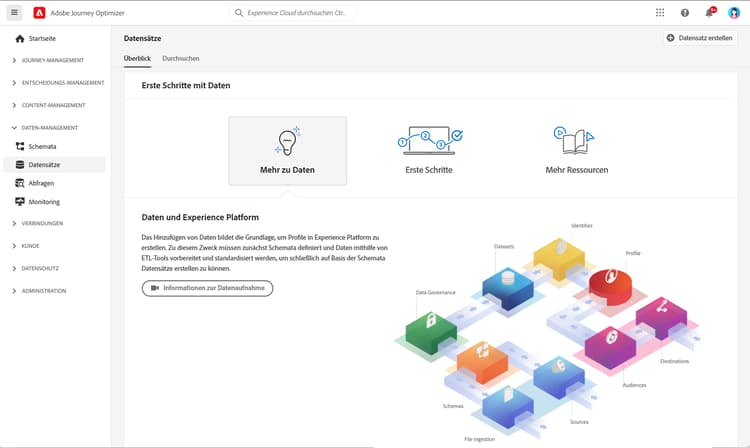Viewport: 750px width, 448px height.
Task: Click the Erste Schritte mit Daten heading
Action: pos(186,85)
